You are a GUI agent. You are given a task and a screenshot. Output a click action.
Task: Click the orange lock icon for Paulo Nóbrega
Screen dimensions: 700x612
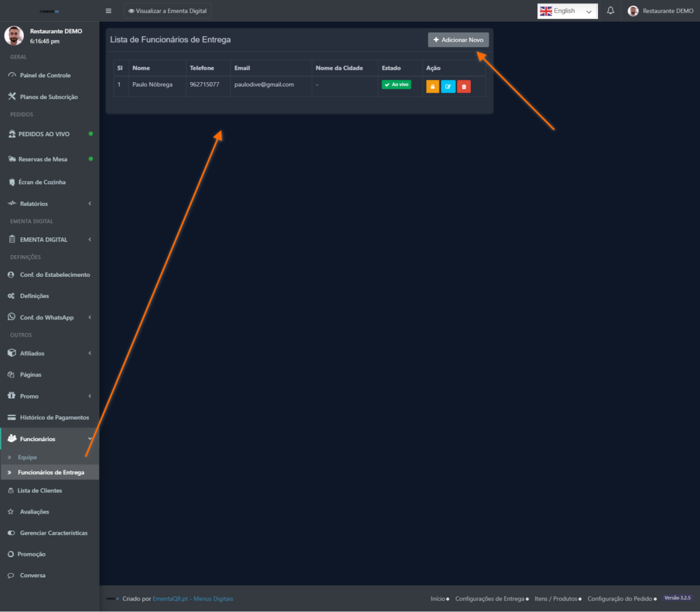[432, 87]
